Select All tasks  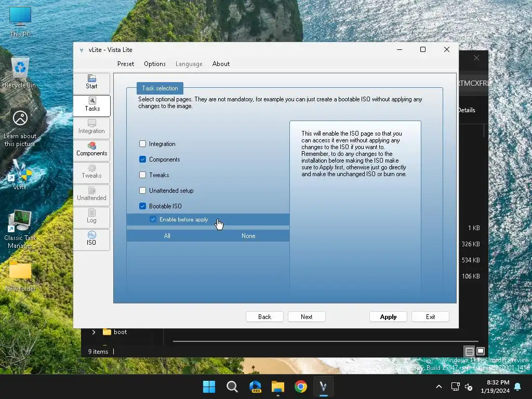coord(167,236)
